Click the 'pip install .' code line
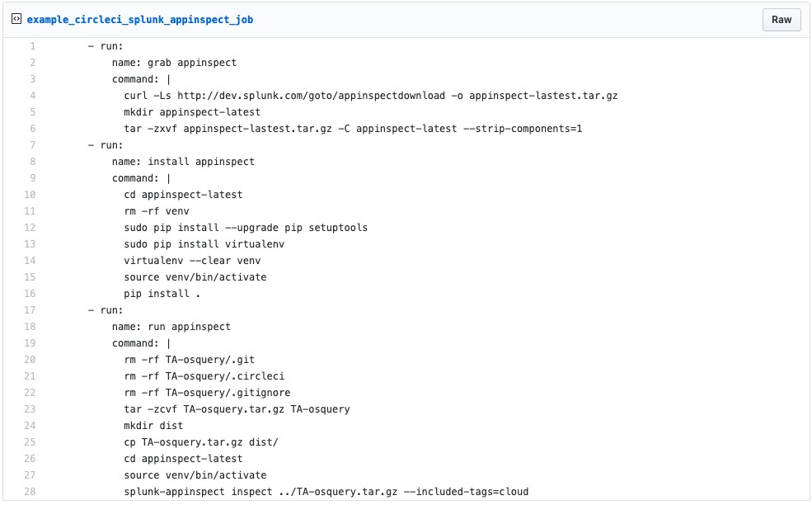 click(x=162, y=294)
